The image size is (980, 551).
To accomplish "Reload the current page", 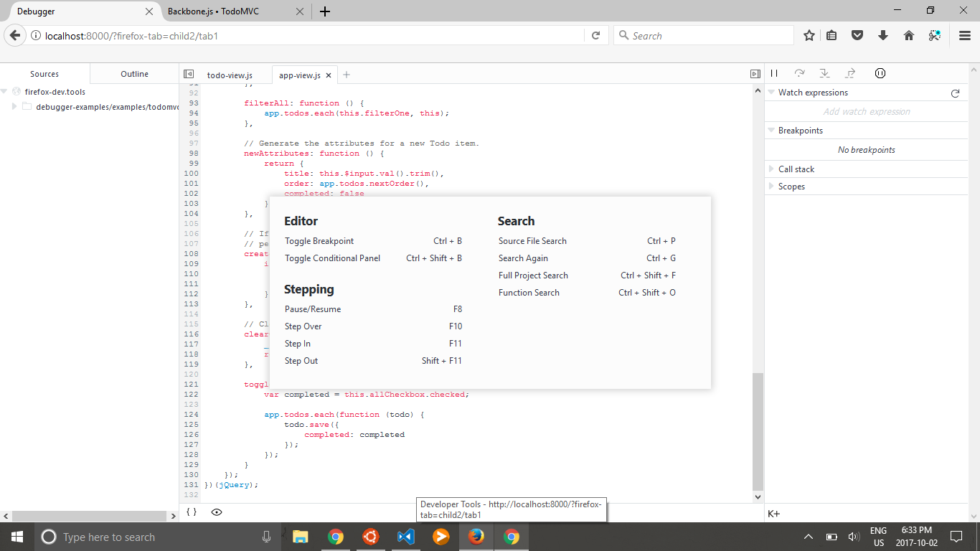I will coord(595,35).
